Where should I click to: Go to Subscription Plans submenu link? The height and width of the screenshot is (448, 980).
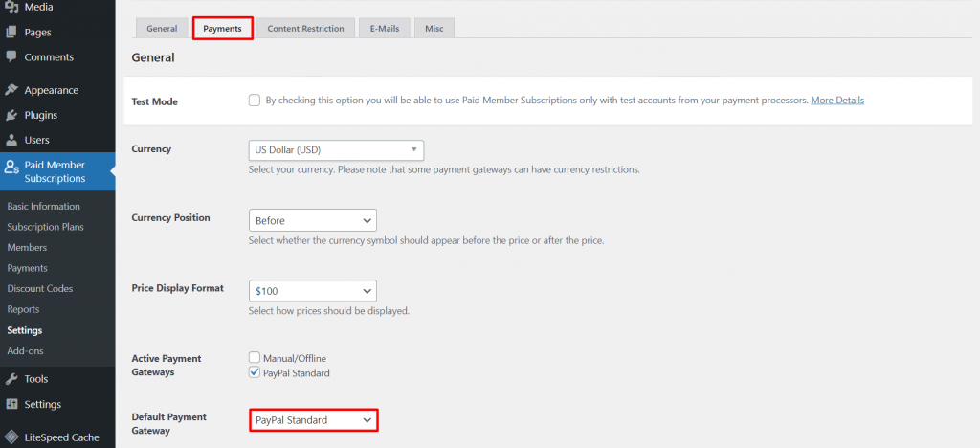(x=45, y=227)
